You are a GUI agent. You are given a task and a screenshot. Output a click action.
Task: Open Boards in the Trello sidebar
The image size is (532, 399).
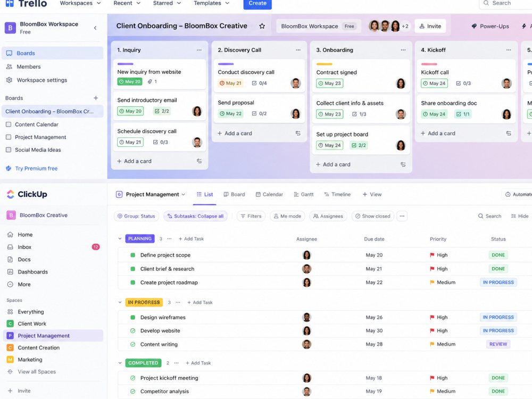click(x=53, y=53)
